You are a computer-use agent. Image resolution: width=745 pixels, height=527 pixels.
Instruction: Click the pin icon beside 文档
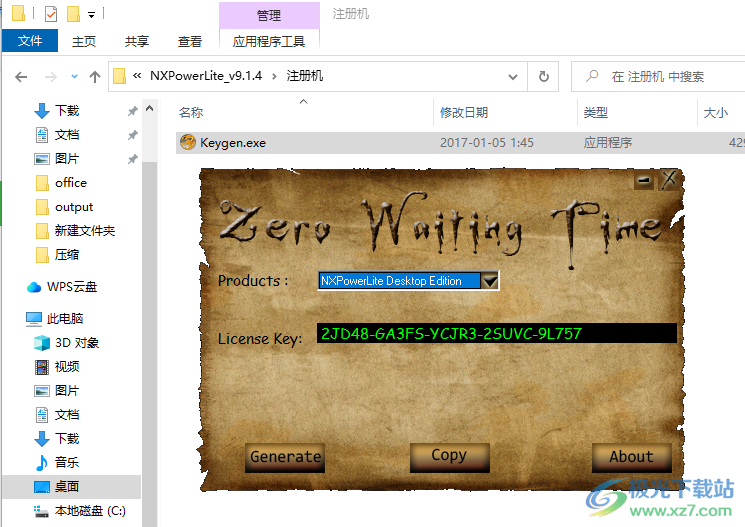(x=133, y=135)
